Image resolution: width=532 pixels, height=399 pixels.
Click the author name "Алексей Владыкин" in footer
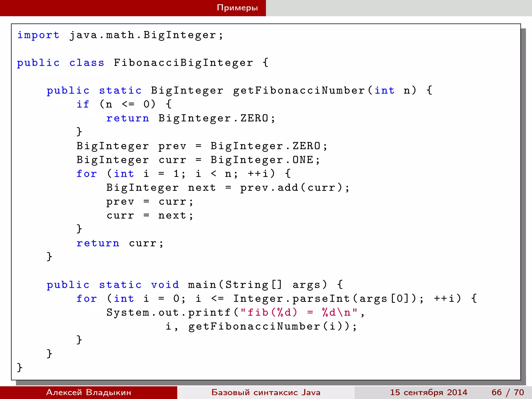89,392
